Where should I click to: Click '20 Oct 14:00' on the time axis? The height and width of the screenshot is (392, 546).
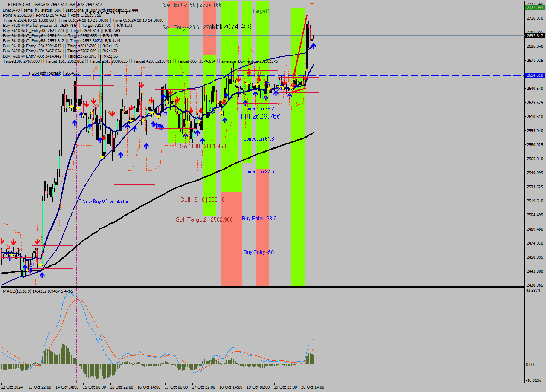(x=313, y=387)
